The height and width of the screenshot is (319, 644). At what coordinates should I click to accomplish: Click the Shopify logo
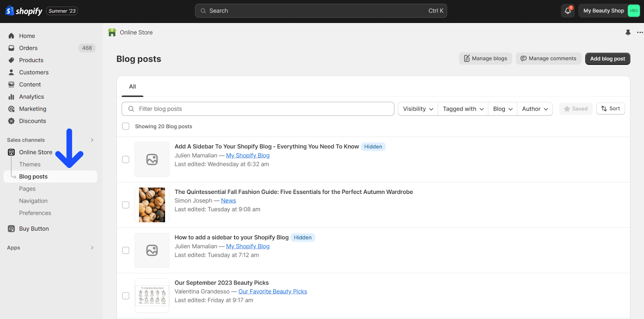point(24,11)
